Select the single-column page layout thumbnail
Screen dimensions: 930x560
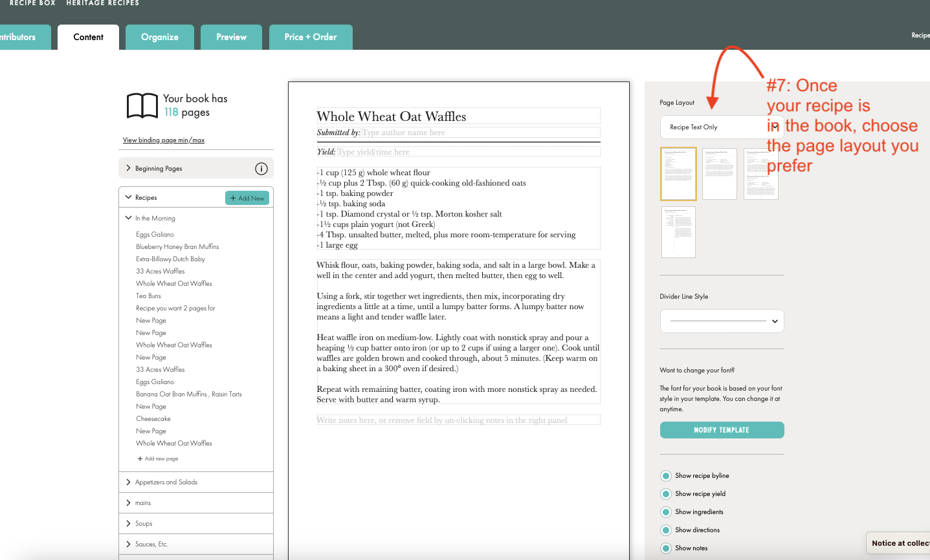[x=678, y=173]
